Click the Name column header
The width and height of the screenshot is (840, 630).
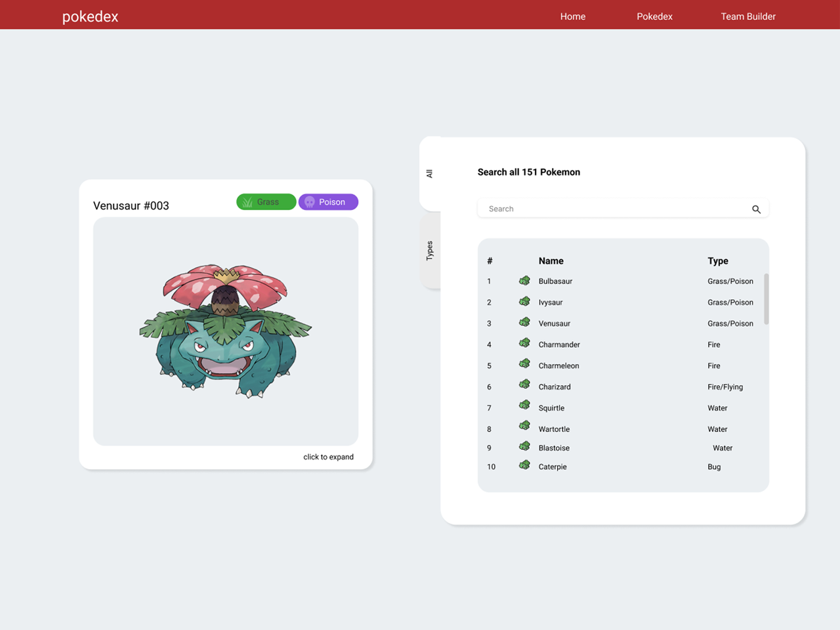[551, 261]
